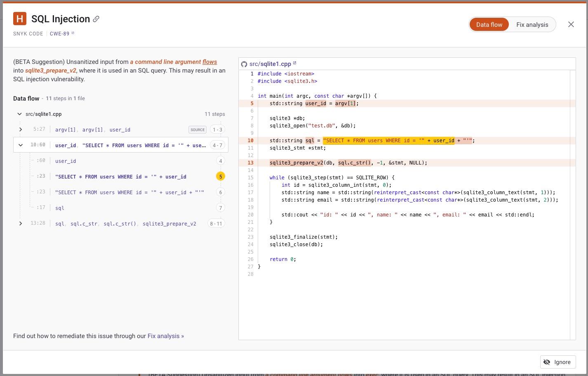588x376 pixels.
Task: Expand the 13:28 sql.c_str step group
Action: click(x=21, y=223)
